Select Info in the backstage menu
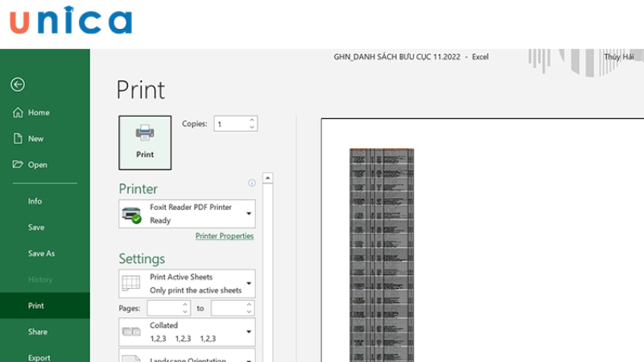Viewport: 644px width, 362px height. coord(35,201)
